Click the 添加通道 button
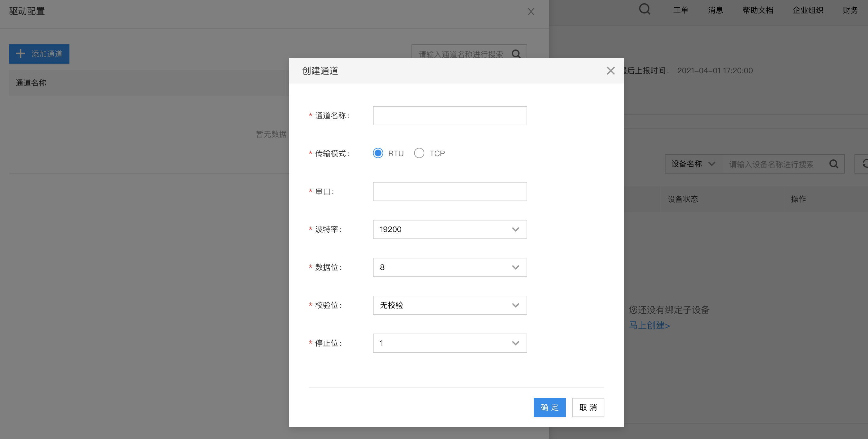 39,54
